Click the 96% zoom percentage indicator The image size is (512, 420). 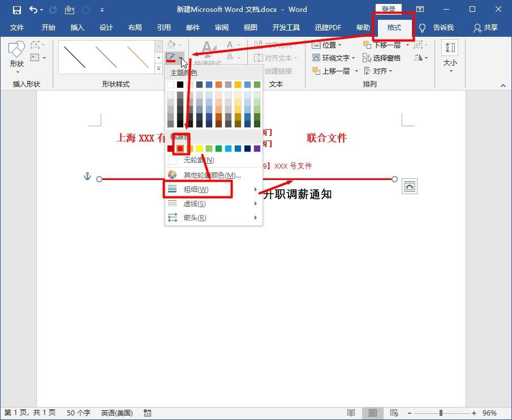pyautogui.click(x=489, y=413)
